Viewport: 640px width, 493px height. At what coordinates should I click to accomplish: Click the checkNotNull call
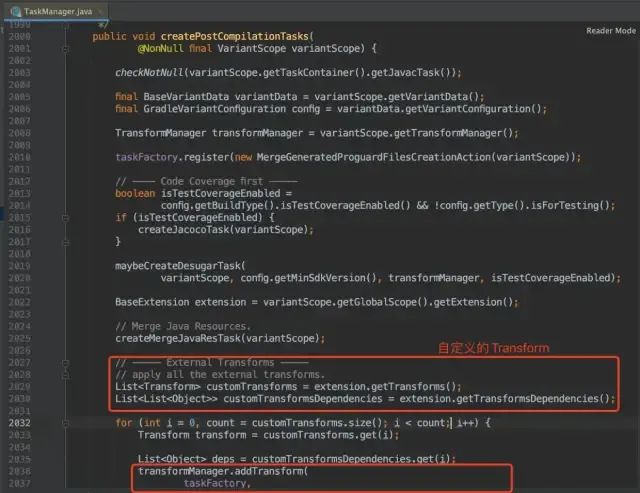149,73
